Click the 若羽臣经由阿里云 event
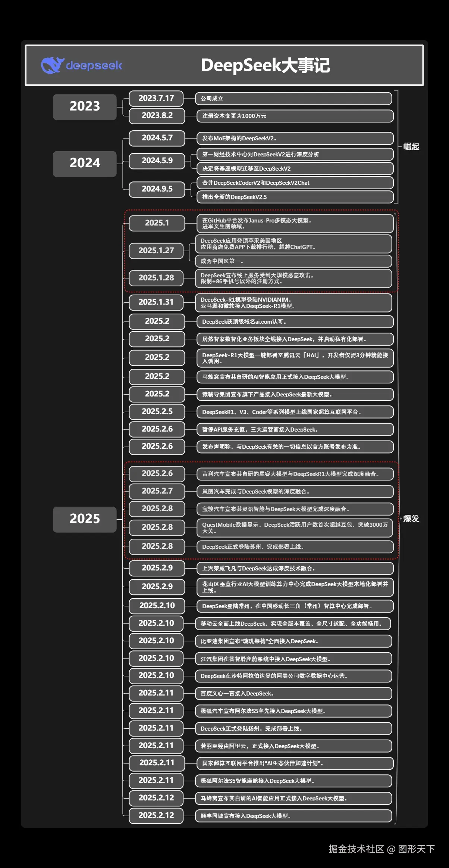The width and height of the screenshot is (449, 868). 293,746
